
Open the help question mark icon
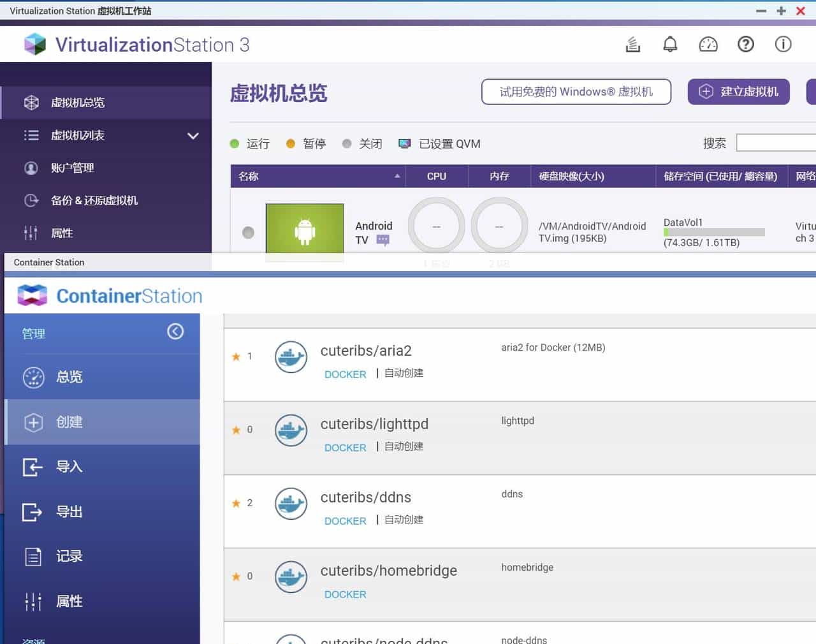745,44
